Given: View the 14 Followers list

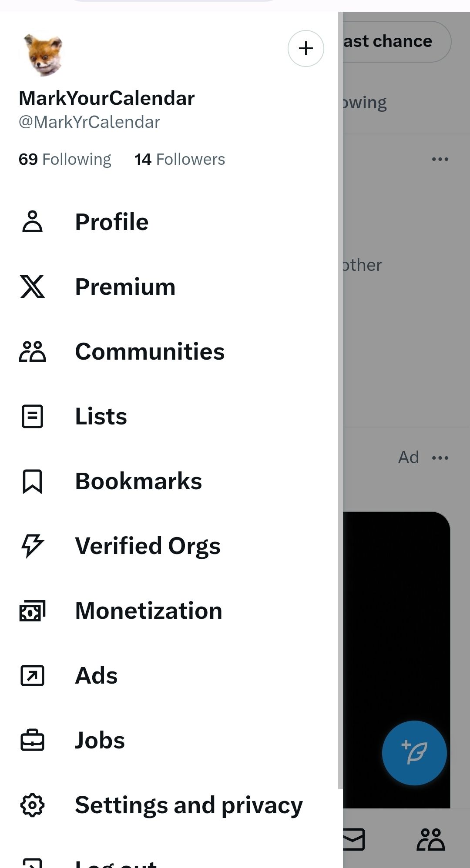Looking at the screenshot, I should pyautogui.click(x=180, y=159).
